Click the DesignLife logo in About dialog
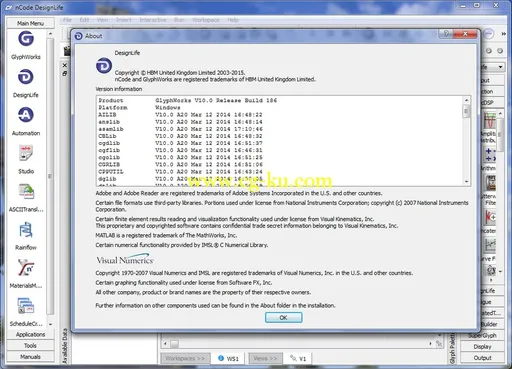The image size is (512, 369). 104,66
